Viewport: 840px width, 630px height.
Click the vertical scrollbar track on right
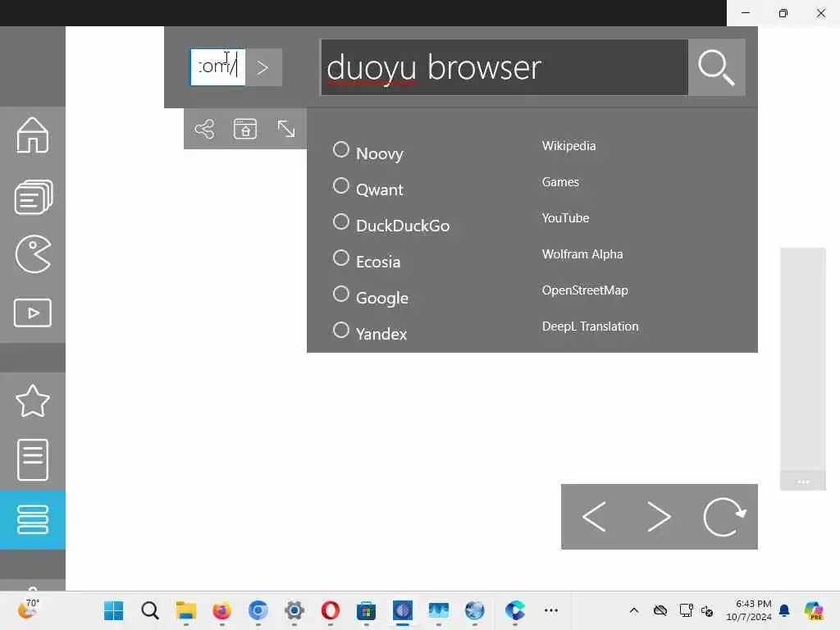click(803, 359)
